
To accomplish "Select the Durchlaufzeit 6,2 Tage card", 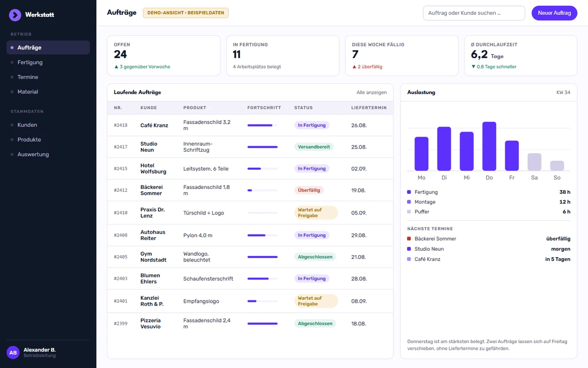I will click(x=521, y=55).
